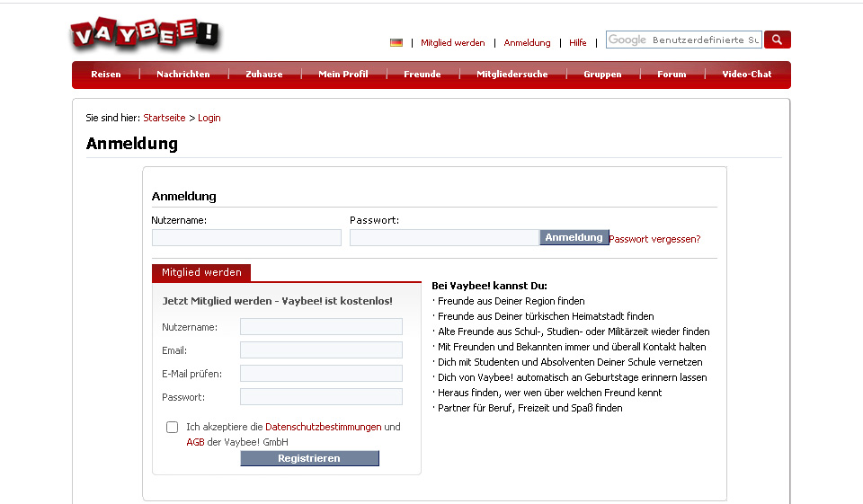Focus the registration Nutzername field
The height and width of the screenshot is (504, 863).
pyautogui.click(x=322, y=327)
